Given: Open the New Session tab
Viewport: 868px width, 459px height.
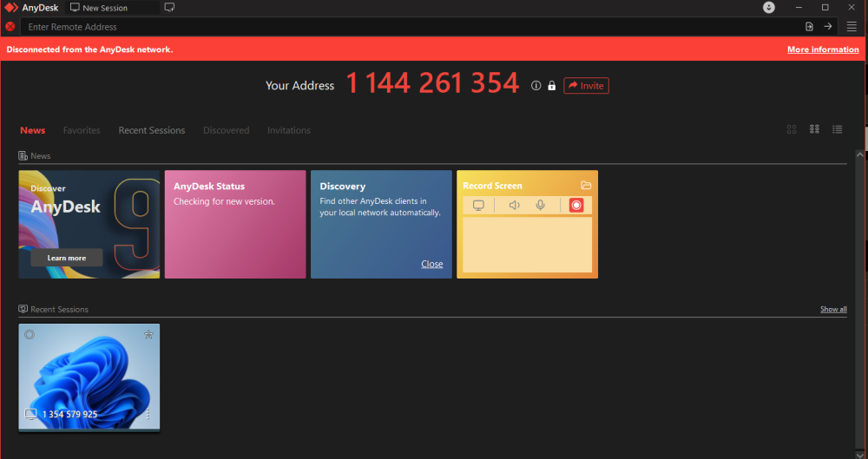Looking at the screenshot, I should point(112,8).
